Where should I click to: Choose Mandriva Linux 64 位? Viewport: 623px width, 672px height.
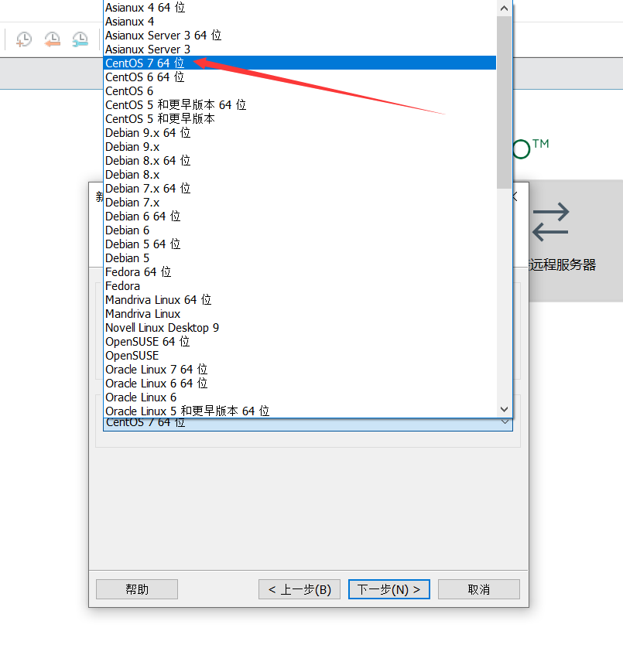(300, 300)
